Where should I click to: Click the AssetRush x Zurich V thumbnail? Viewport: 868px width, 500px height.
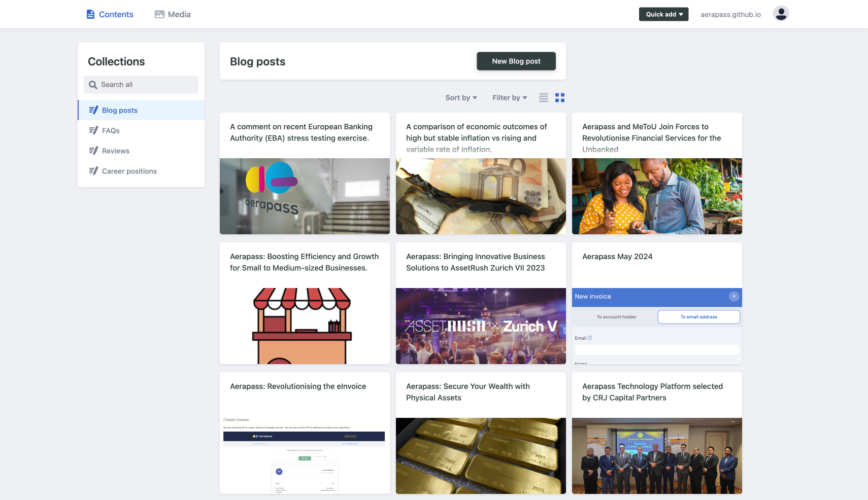coord(481,326)
